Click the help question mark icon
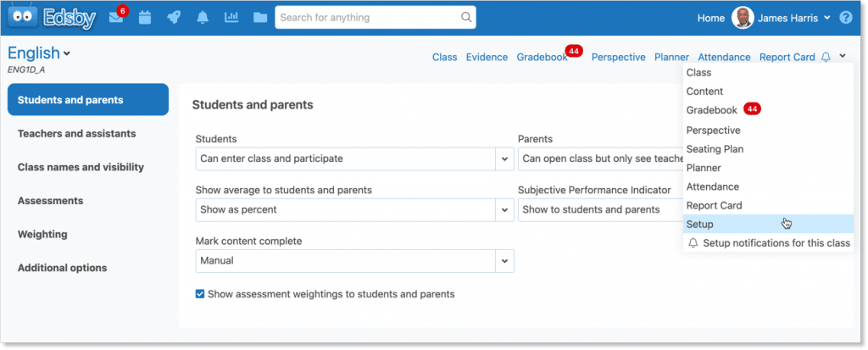Image resolution: width=868 pixels, height=350 pixels. pos(845,18)
